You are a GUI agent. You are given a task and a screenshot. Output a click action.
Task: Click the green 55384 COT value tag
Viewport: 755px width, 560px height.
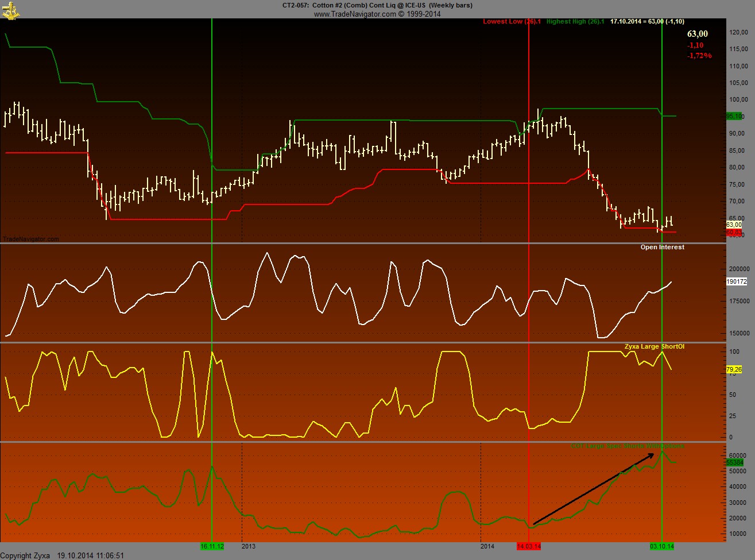coord(735,463)
